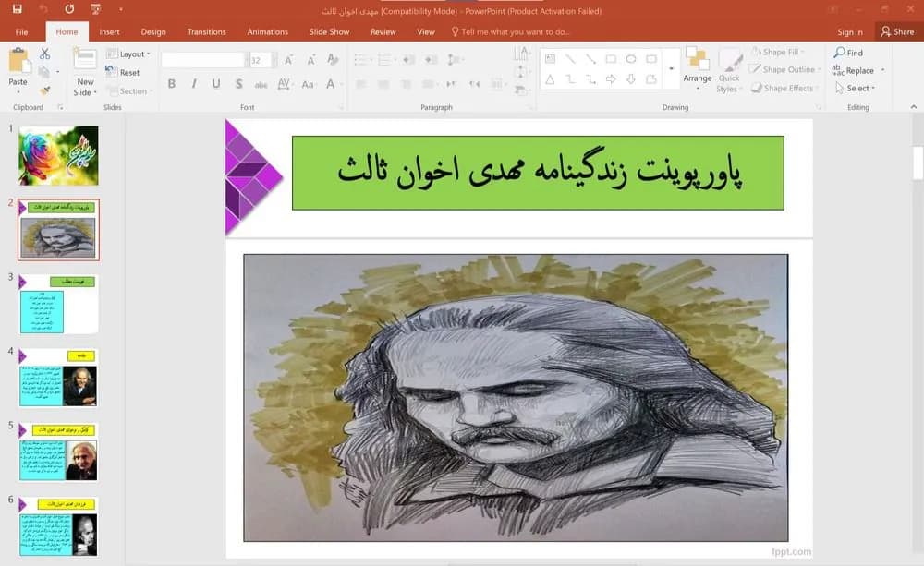Image resolution: width=924 pixels, height=566 pixels.
Task: Click Clear All Formatting icon
Action: point(333,59)
